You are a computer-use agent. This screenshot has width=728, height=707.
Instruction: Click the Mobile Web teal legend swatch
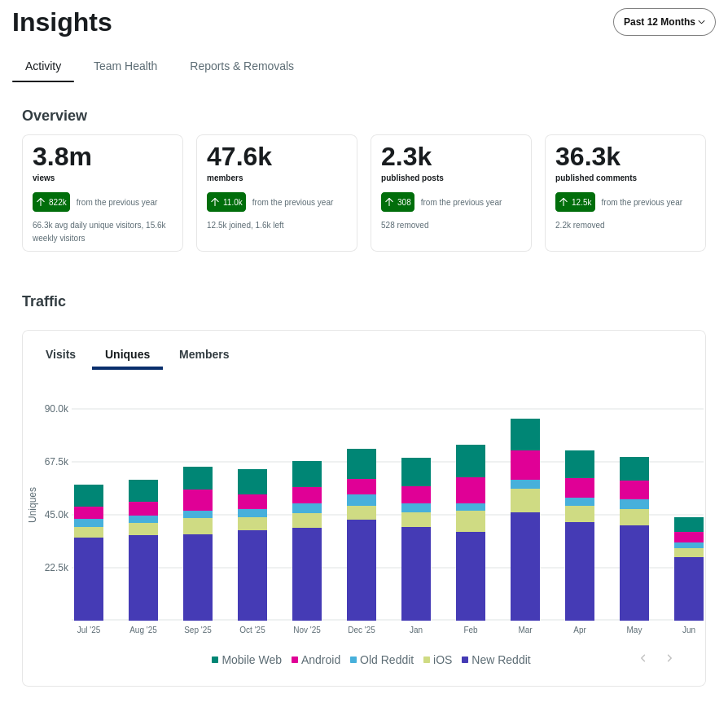215,660
